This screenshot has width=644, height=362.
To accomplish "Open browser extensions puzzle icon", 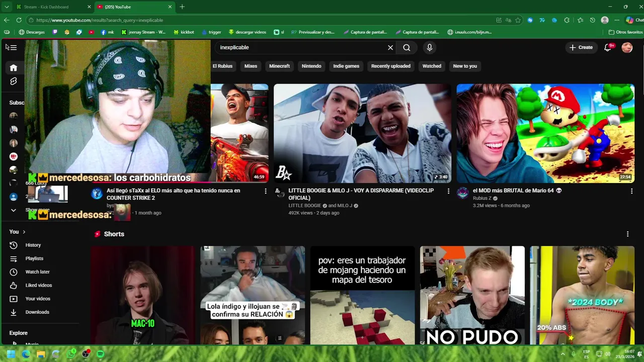I will [x=567, y=20].
